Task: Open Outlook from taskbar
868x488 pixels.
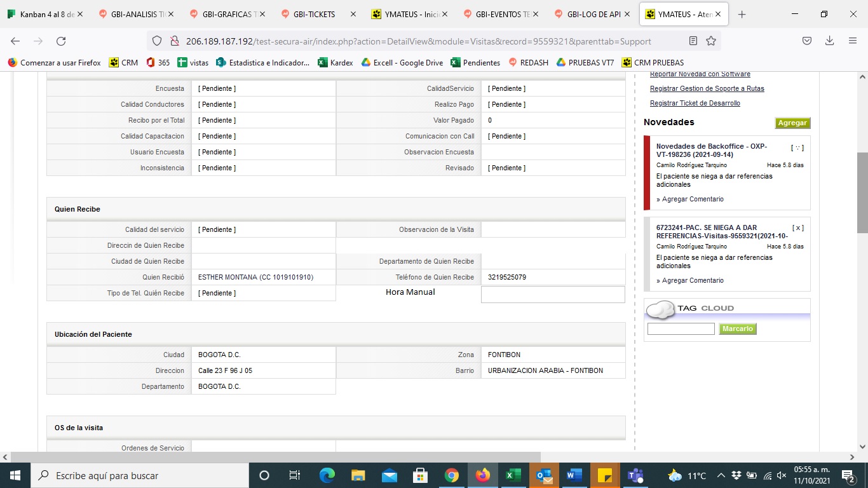Action: click(544, 475)
